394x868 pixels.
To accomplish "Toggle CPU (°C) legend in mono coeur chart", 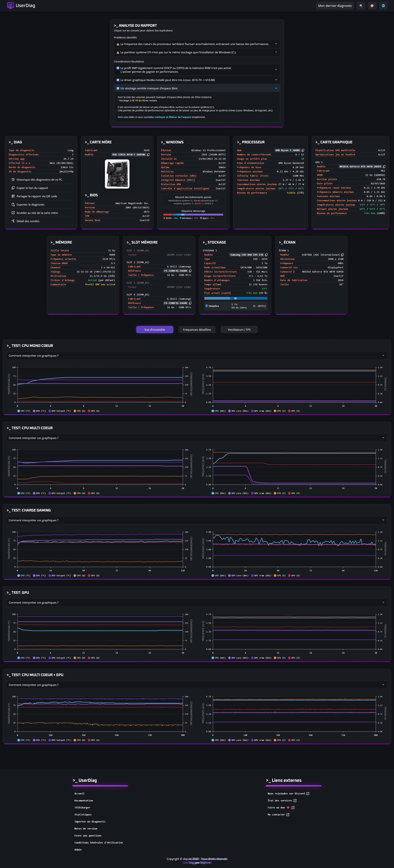I will pos(24,411).
